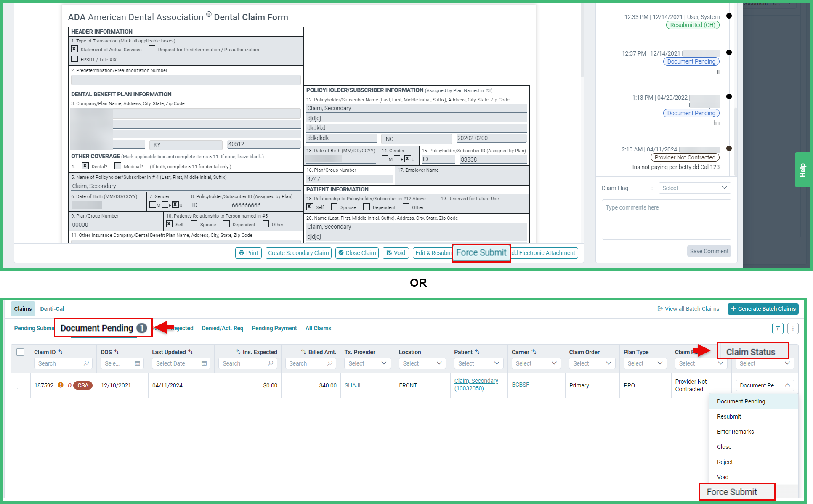813x504 pixels.
Task: Click the warning icon beside claim 187592
Action: (61, 385)
